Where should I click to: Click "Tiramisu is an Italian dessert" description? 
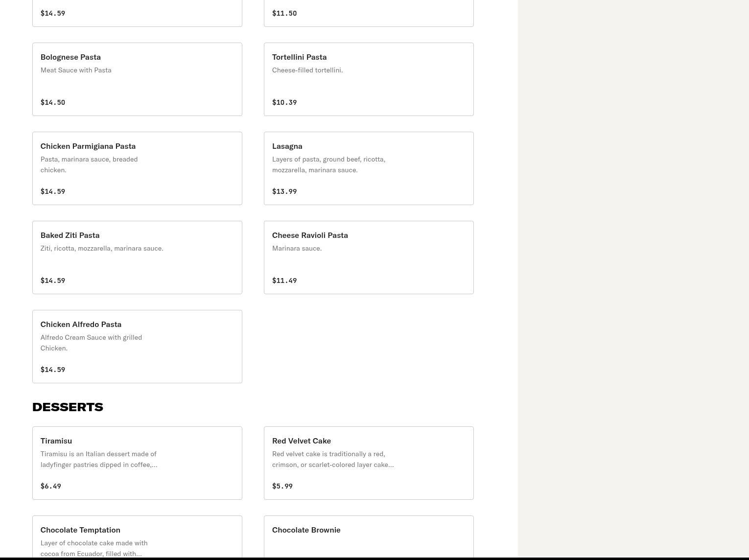point(99,459)
